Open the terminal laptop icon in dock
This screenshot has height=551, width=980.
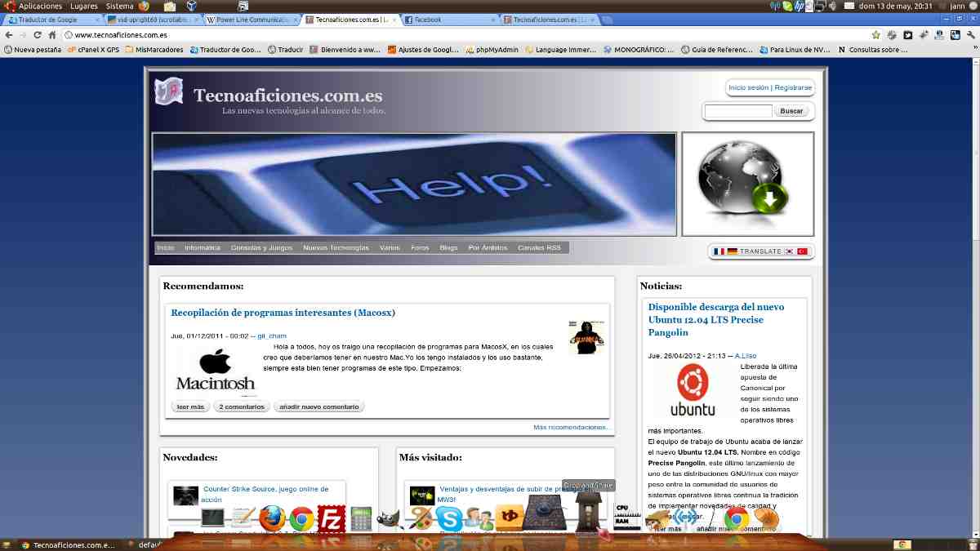[x=213, y=518]
